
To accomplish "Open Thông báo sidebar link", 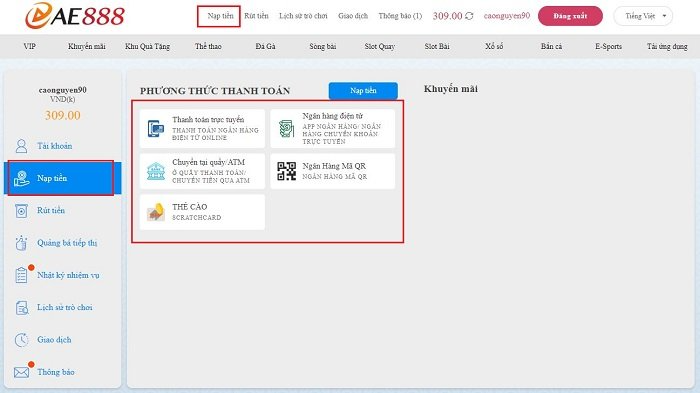I will pos(56,372).
